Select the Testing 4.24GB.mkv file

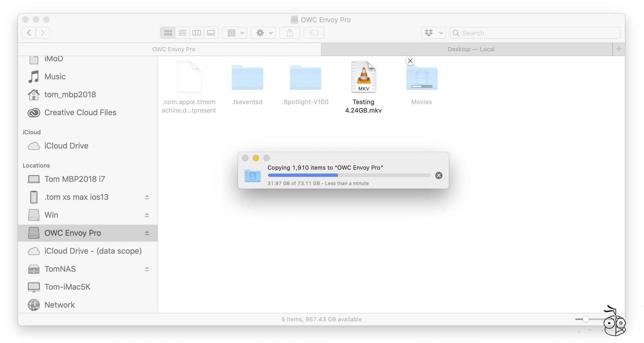[364, 77]
